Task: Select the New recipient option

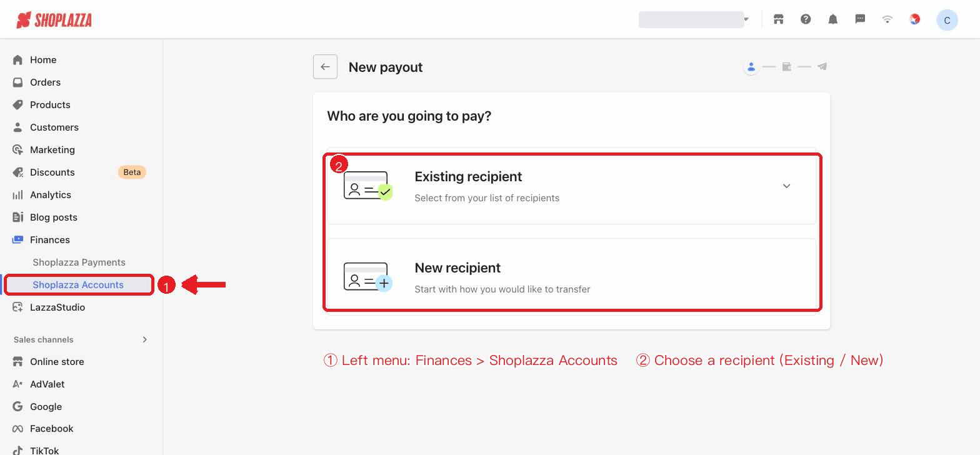Action: point(571,277)
